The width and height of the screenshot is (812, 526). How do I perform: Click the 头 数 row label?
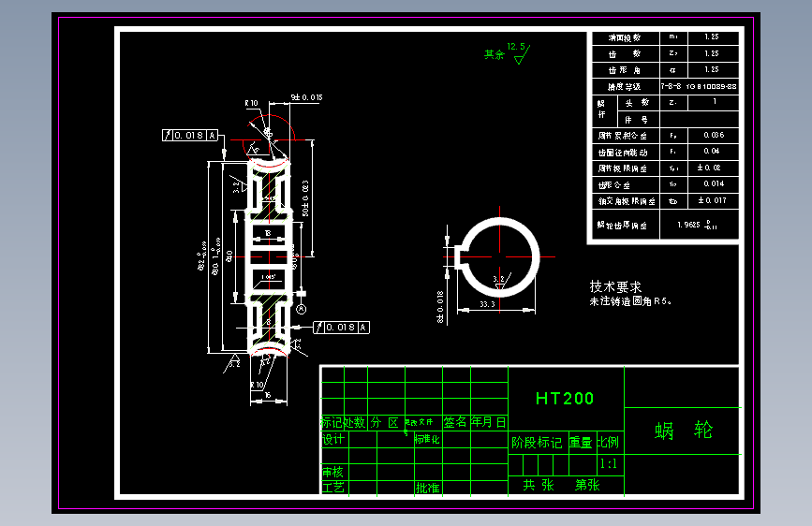click(x=637, y=103)
